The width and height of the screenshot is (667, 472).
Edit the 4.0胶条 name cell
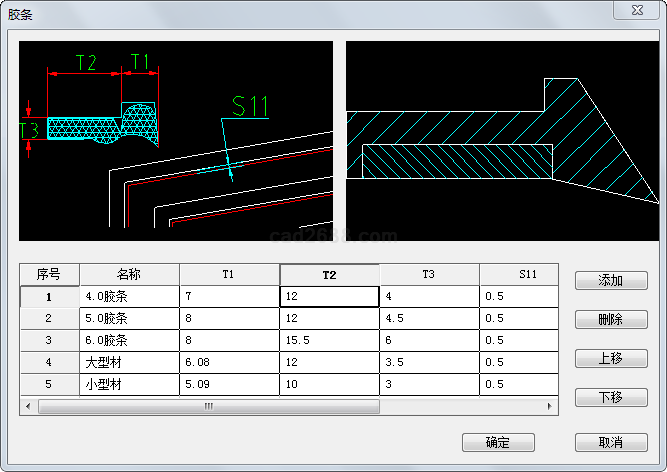[129, 297]
